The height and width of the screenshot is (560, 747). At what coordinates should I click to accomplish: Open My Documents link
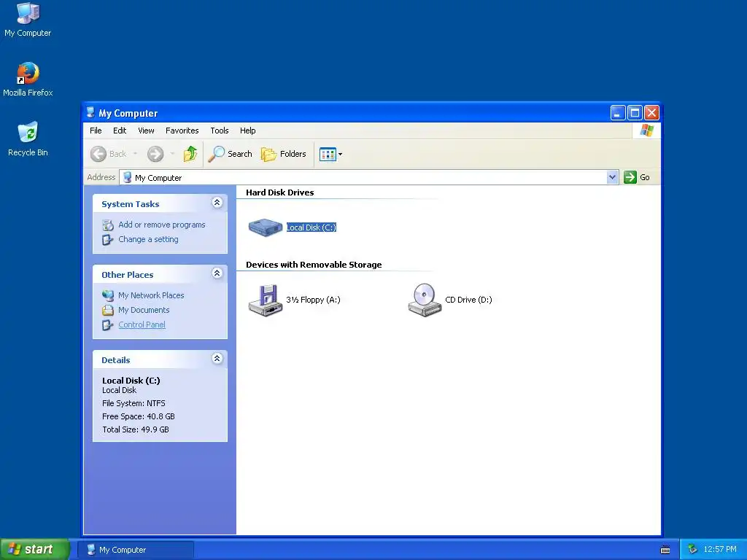pyautogui.click(x=144, y=310)
